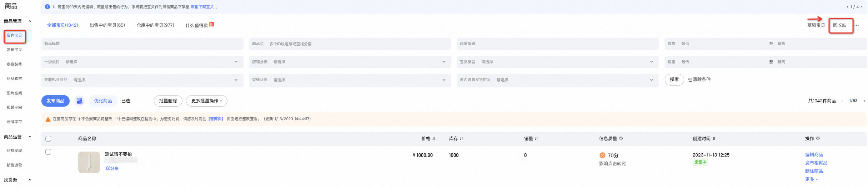Toggle the select-all checkbox in table header
The image size is (868, 189).
[48, 139]
